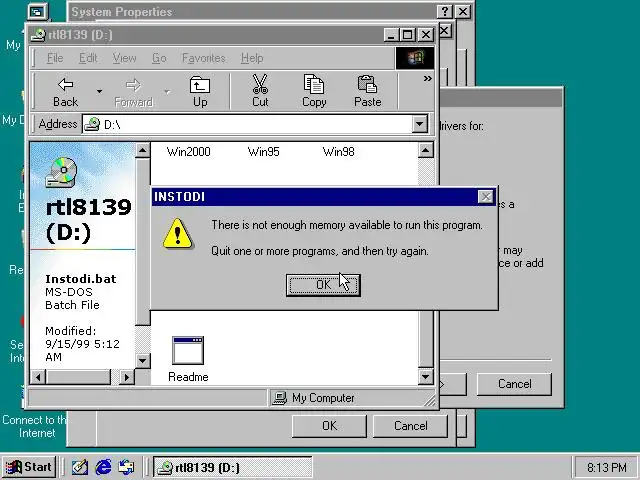Close the INSTODI error dialog
Viewport: 640px width, 480px height.
485,197
